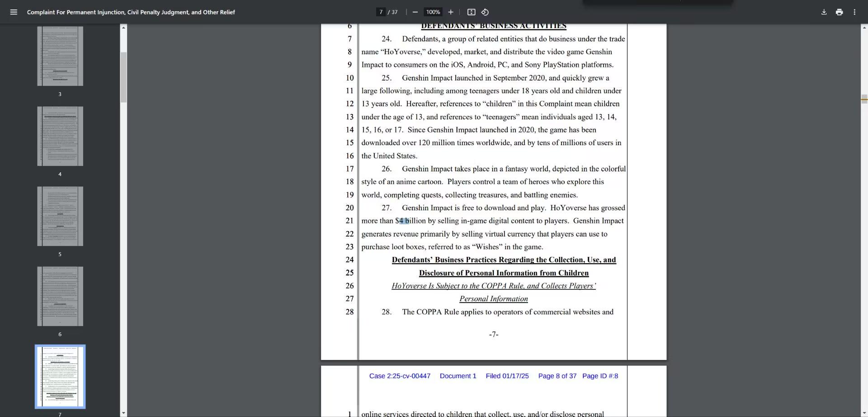Click "Disclosure of Personal Information from Children" heading
This screenshot has width=868, height=417.
click(504, 273)
